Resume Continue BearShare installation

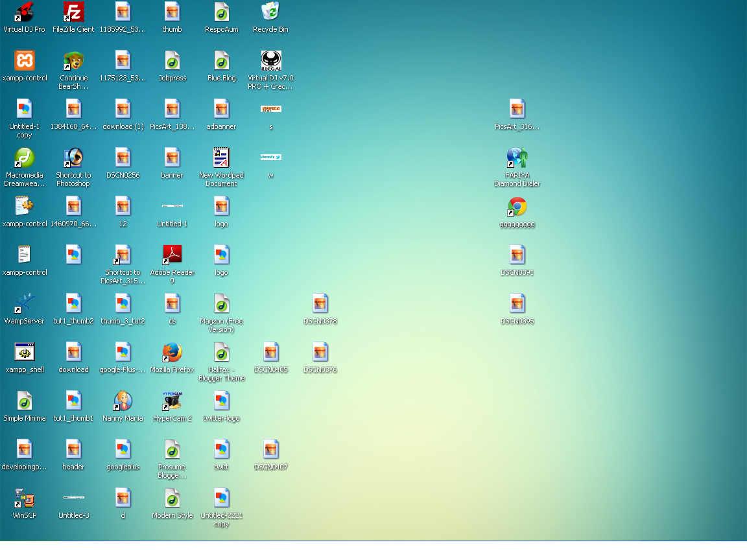click(73, 60)
